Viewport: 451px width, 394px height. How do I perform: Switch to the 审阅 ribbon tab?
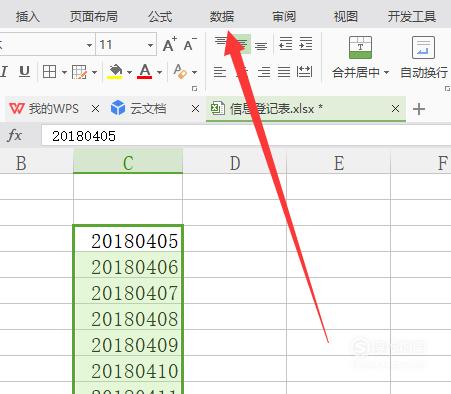[x=284, y=16]
